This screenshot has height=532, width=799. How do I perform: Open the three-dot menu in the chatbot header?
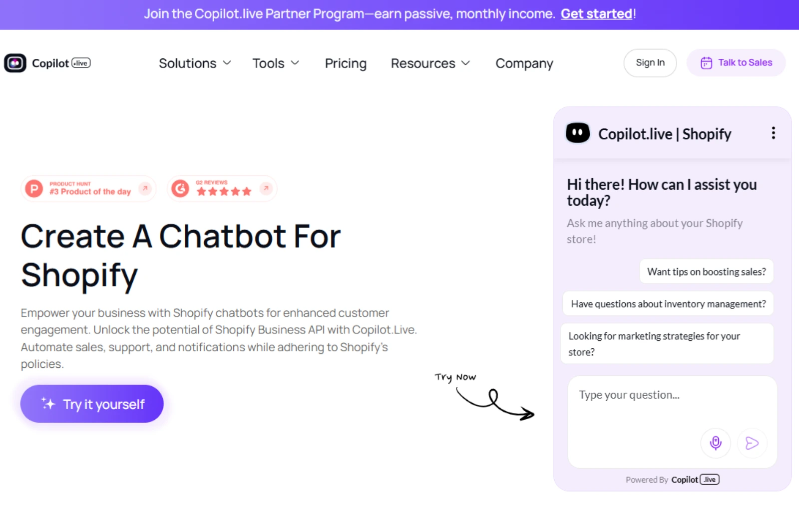click(x=773, y=133)
